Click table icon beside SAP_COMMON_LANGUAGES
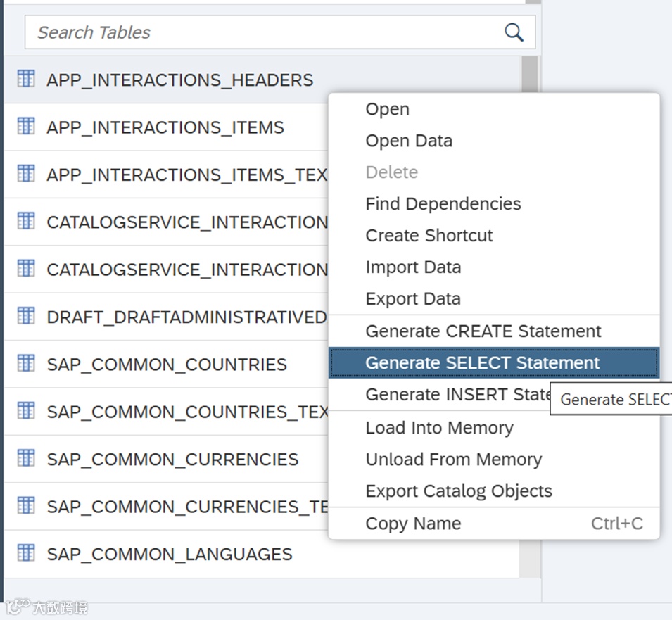672x620 pixels. pos(26,553)
